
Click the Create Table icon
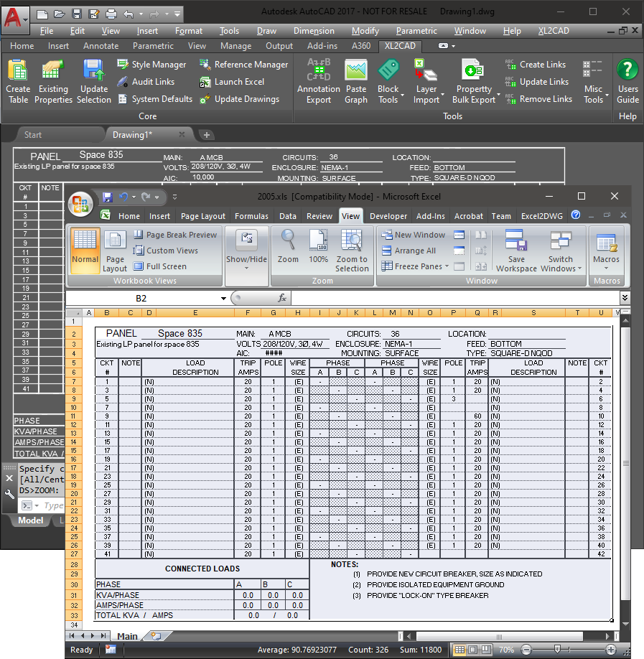click(x=18, y=72)
